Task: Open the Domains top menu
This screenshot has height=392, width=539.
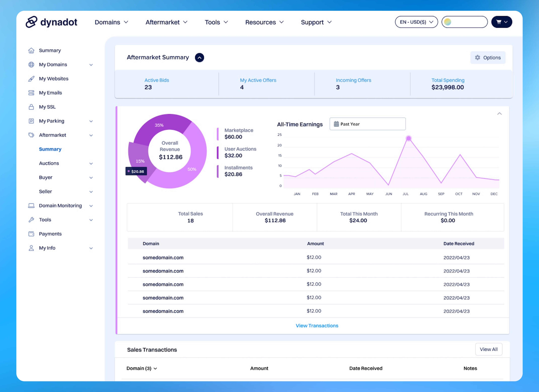Action: [111, 22]
